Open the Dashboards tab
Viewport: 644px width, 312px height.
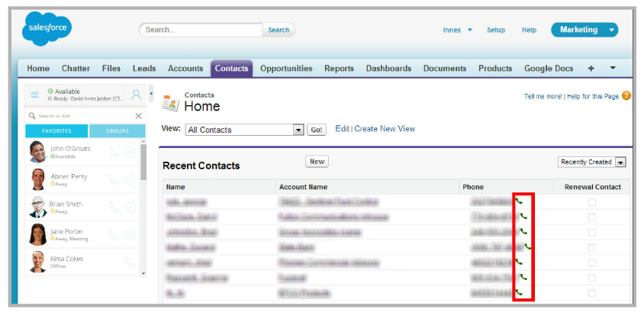pos(388,69)
